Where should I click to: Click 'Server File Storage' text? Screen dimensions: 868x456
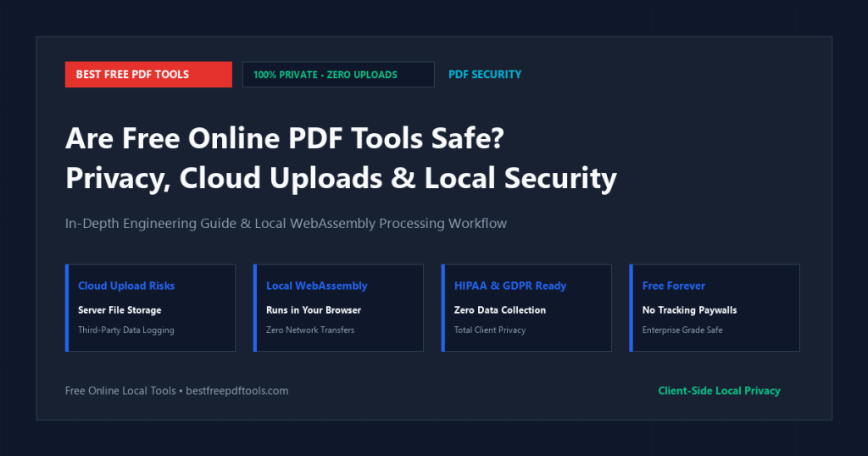click(x=120, y=310)
